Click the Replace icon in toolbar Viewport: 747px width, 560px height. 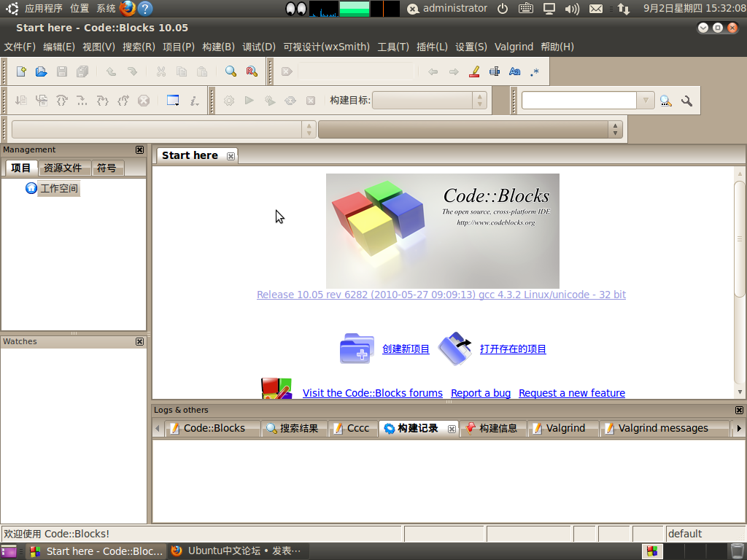[252, 71]
